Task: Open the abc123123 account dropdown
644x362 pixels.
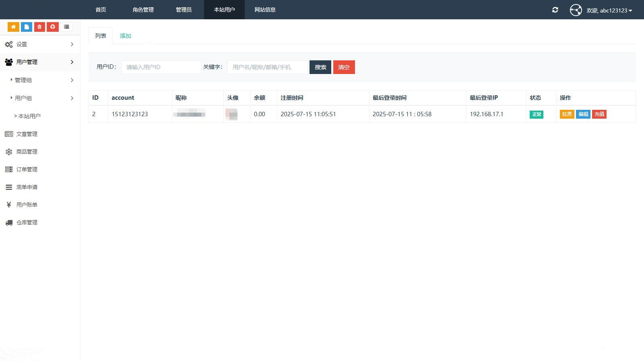Action: tap(609, 10)
